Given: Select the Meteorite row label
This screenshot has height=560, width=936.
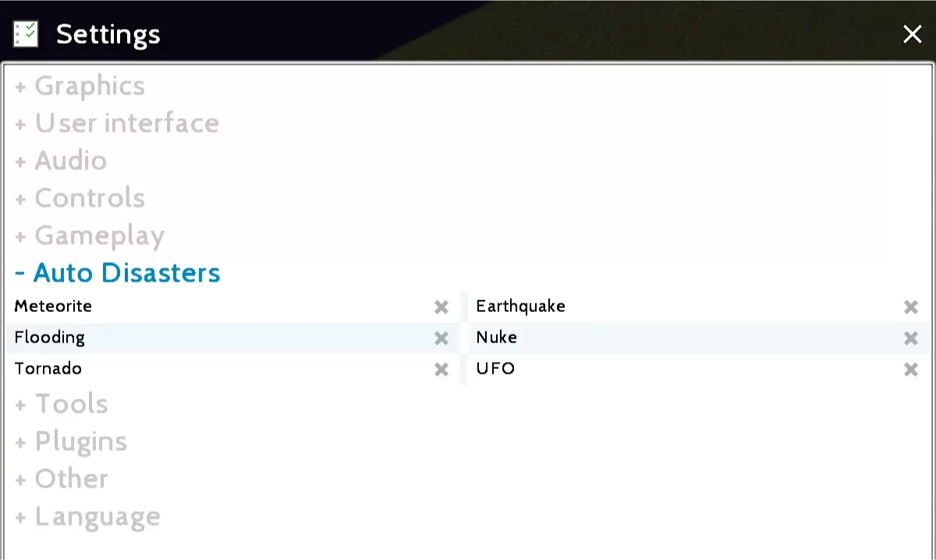Looking at the screenshot, I should tap(53, 307).
